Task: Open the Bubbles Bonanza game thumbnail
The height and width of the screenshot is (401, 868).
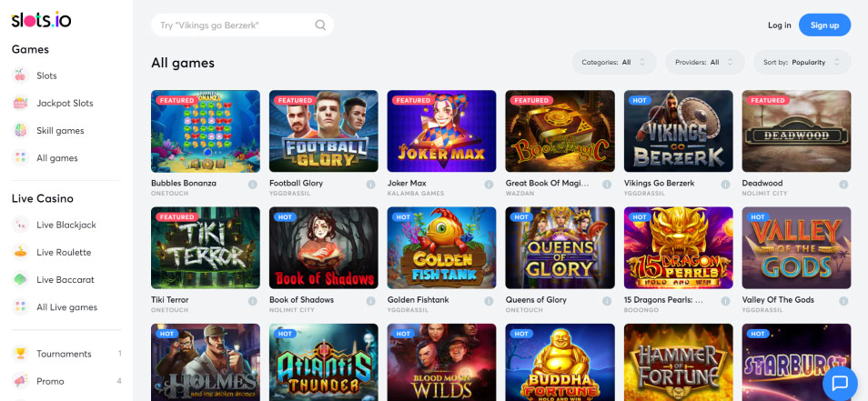Action: tap(206, 131)
